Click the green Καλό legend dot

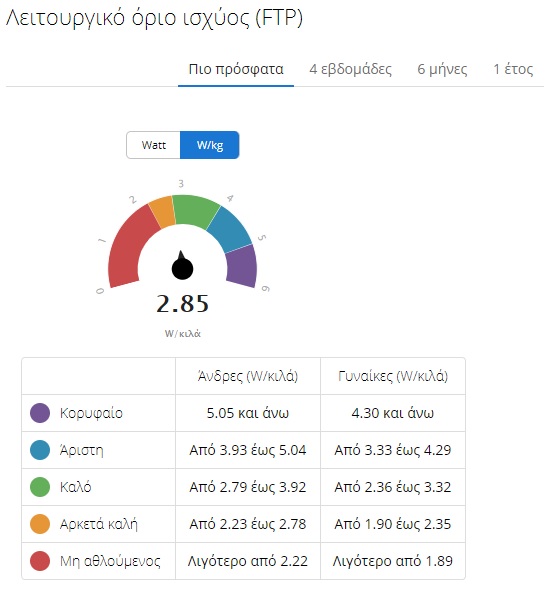[40, 487]
